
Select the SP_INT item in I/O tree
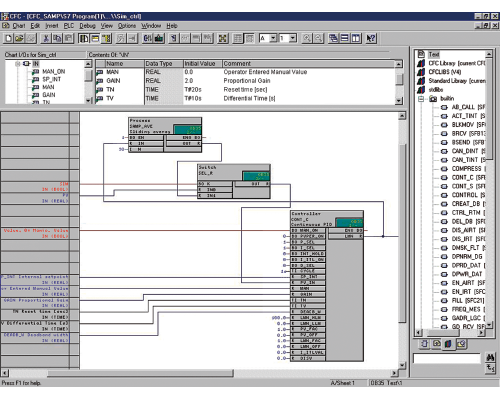point(51,79)
